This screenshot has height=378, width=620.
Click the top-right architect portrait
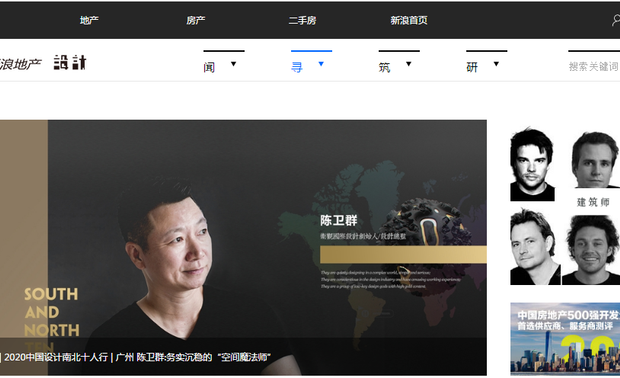(595, 160)
